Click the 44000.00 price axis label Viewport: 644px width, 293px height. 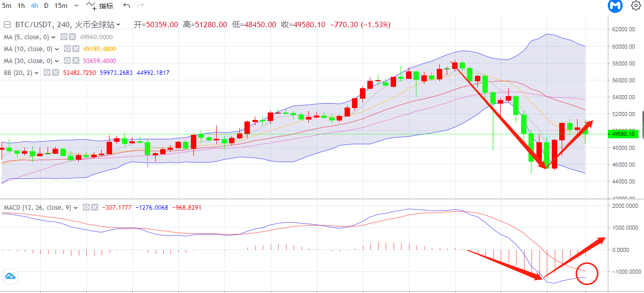(624, 181)
